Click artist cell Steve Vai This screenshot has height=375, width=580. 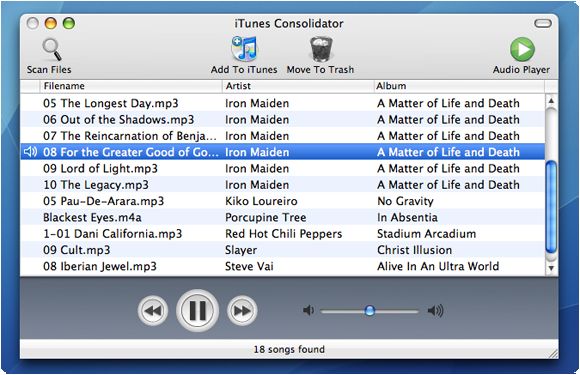[249, 266]
